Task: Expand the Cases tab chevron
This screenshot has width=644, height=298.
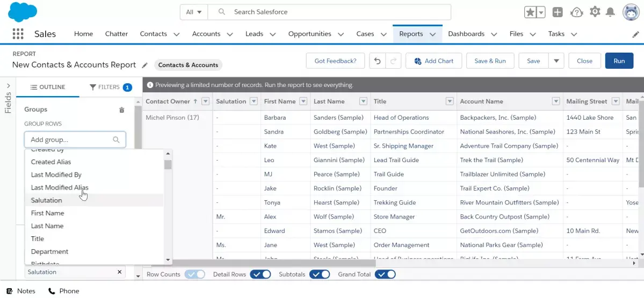Action: click(x=383, y=34)
